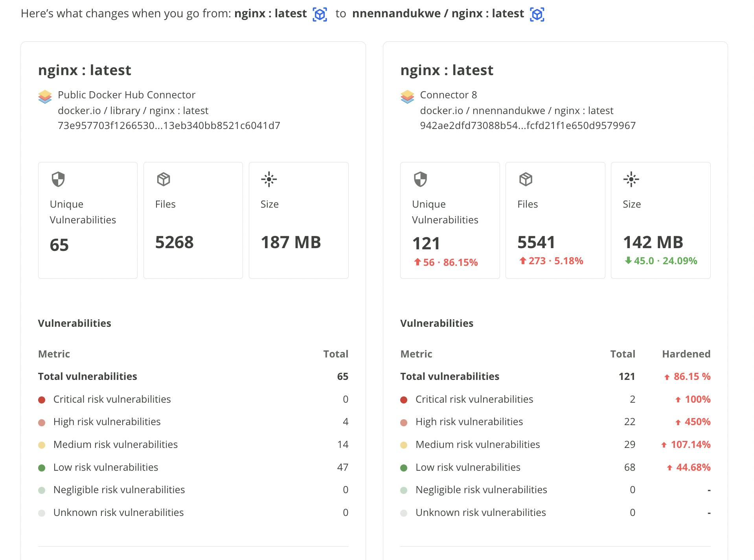Click the layers icon beside Public Docker Hub Connector
The width and height of the screenshot is (754, 560).
(45, 96)
